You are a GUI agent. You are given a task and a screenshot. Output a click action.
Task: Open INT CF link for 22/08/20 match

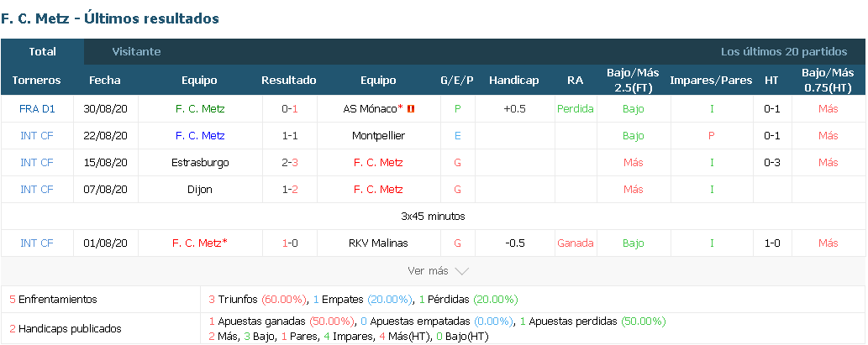37,135
